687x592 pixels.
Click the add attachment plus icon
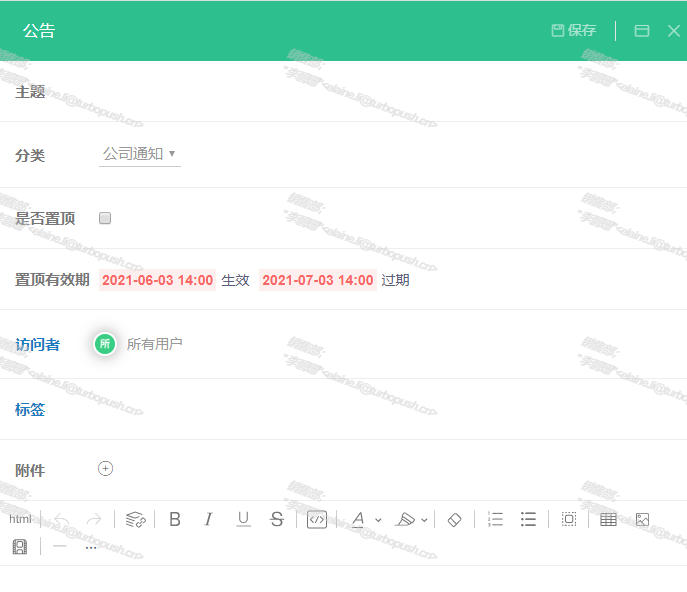[106, 469]
